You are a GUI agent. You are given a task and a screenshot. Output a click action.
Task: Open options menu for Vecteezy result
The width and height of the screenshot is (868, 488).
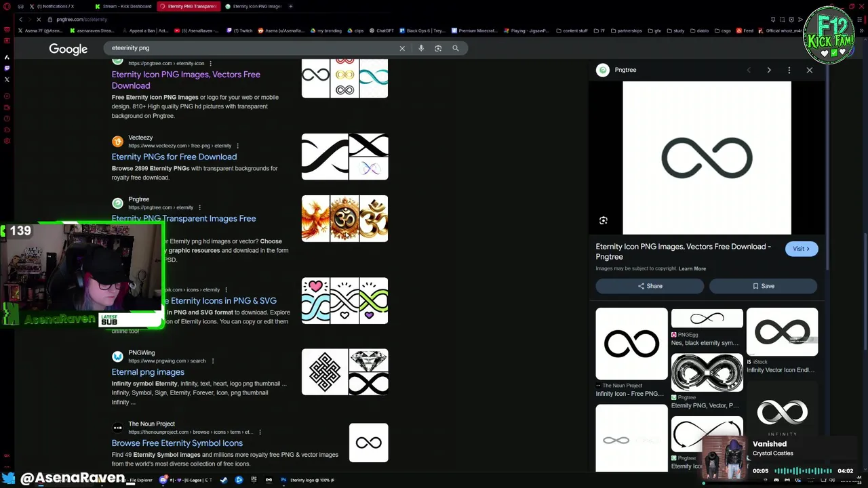pyautogui.click(x=237, y=146)
